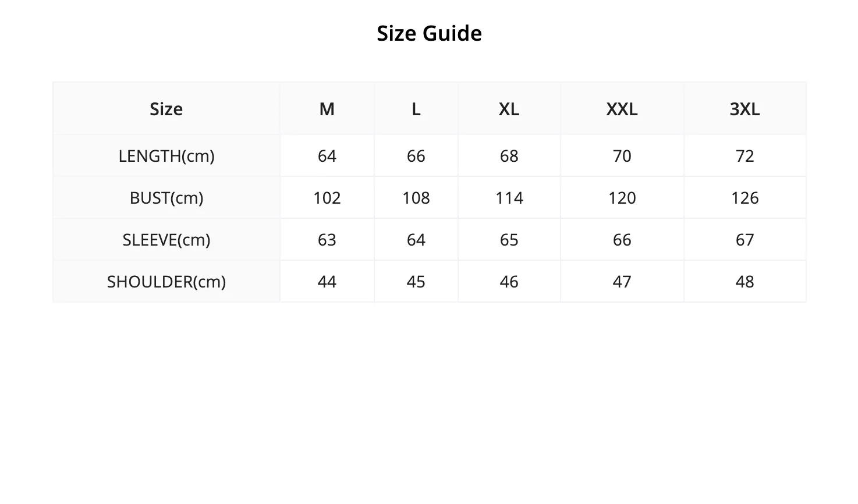
Task: Click the 3XL column header
Action: pyautogui.click(x=745, y=109)
